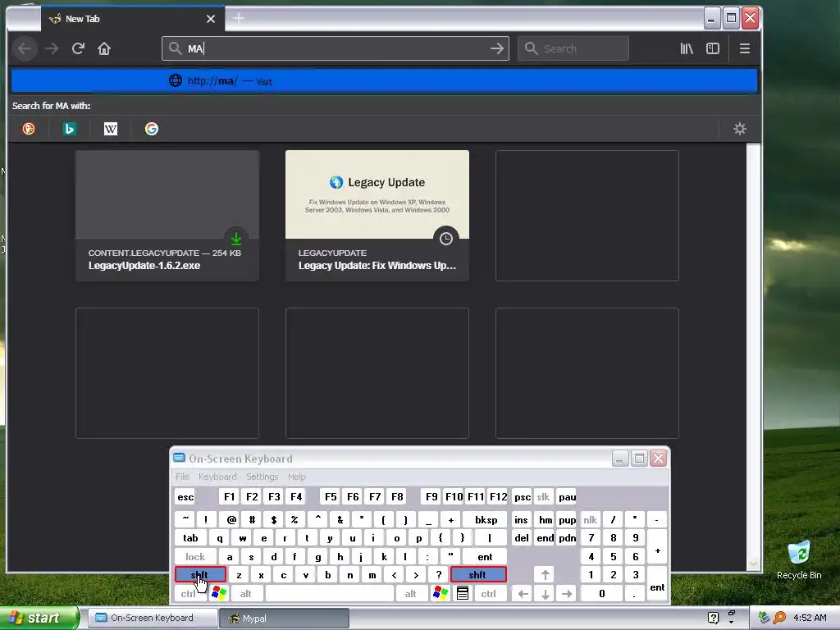Open new tab with plus icon
Screen dimensions: 840x630
[239, 18]
